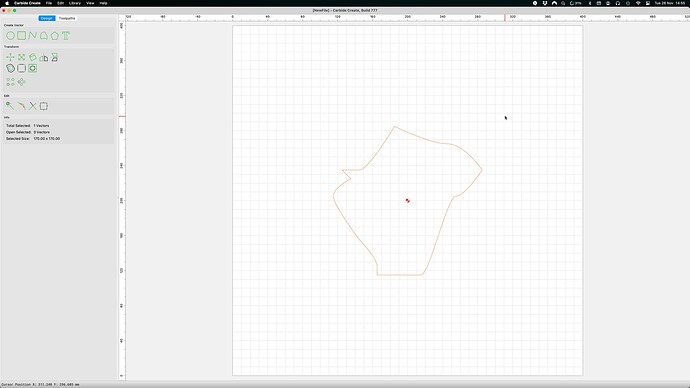Open the Align vectors tool

pos(55,57)
